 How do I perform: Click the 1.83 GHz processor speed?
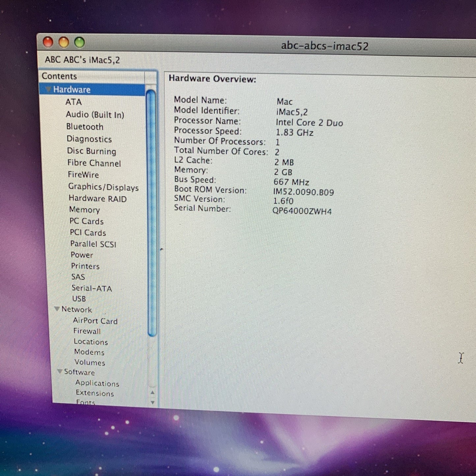(x=294, y=133)
